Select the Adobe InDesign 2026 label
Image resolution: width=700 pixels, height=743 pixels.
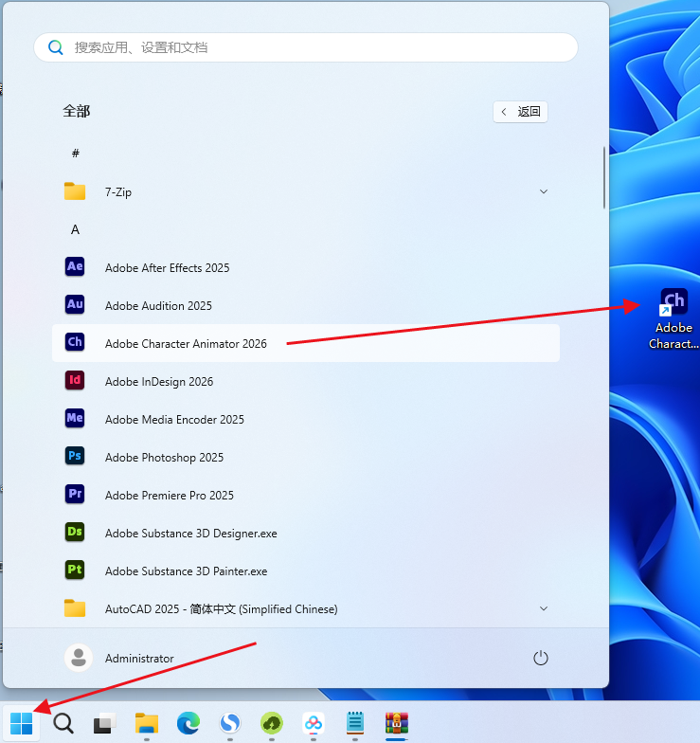[159, 381]
